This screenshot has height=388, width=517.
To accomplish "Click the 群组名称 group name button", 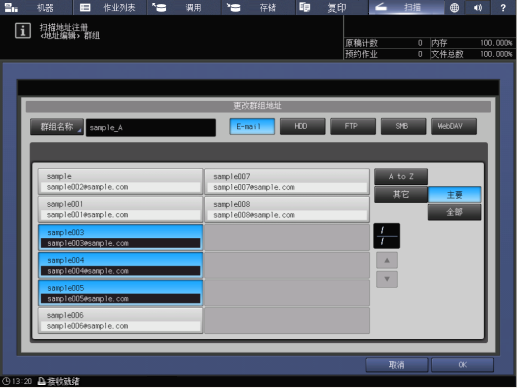I will point(57,127).
